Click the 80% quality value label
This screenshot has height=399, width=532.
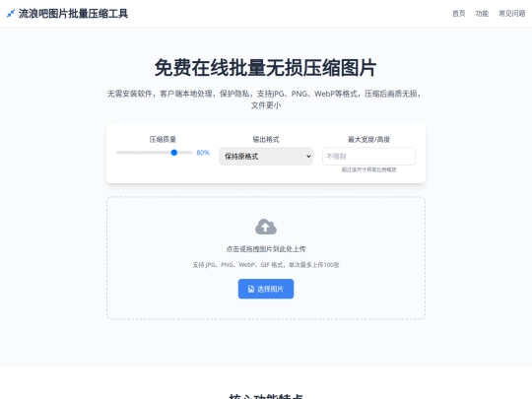203,153
